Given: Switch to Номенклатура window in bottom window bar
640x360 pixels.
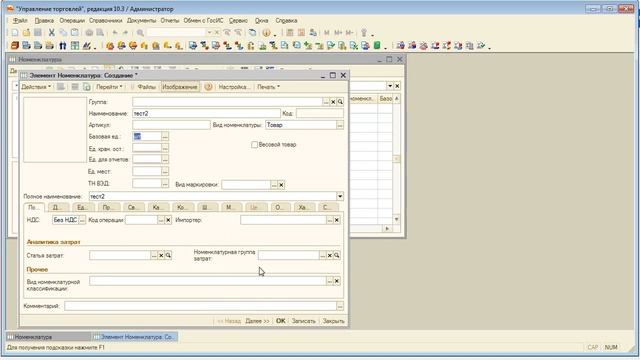Looking at the screenshot, I should (x=48, y=337).
